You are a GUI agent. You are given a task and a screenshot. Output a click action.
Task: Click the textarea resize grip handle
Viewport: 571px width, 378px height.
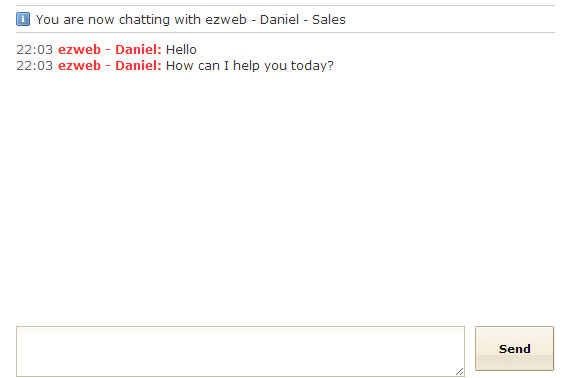(x=460, y=372)
